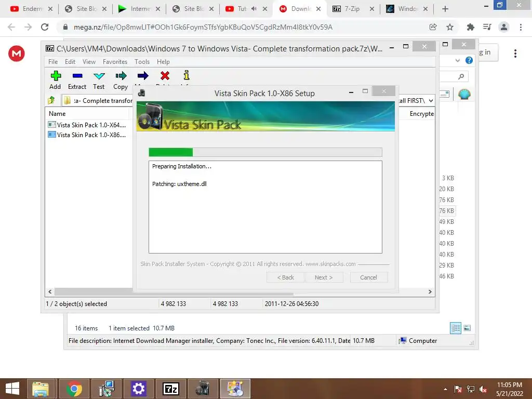Click the Explorer help question mark icon
The height and width of the screenshot is (399, 532).
coord(469,60)
